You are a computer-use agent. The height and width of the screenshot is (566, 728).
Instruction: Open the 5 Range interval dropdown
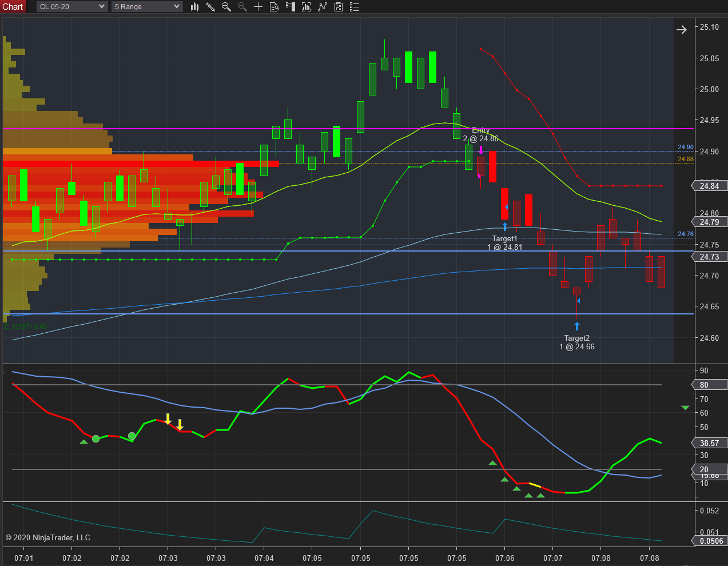(x=147, y=7)
